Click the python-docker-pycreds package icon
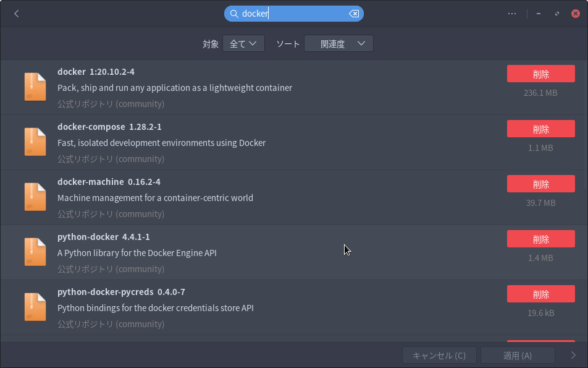Image resolution: width=588 pixels, height=368 pixels. tap(35, 307)
